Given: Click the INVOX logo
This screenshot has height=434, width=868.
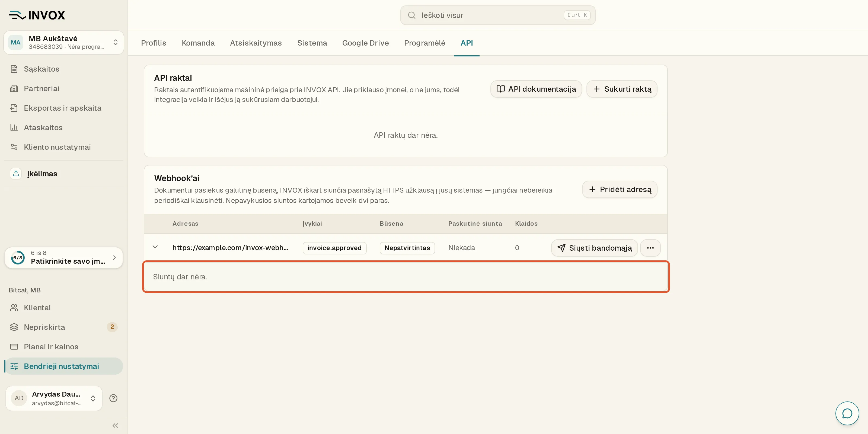Looking at the screenshot, I should pyautogui.click(x=37, y=15).
